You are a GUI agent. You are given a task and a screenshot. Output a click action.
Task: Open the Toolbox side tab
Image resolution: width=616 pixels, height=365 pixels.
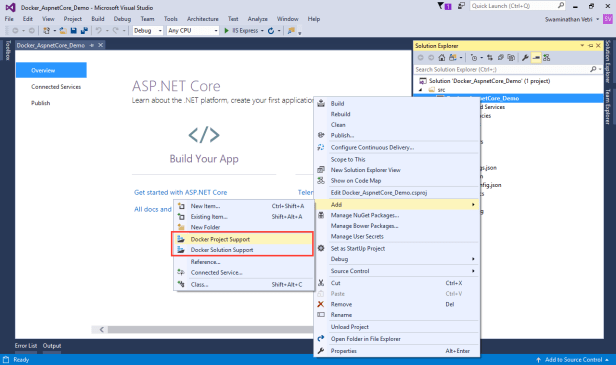8,50
